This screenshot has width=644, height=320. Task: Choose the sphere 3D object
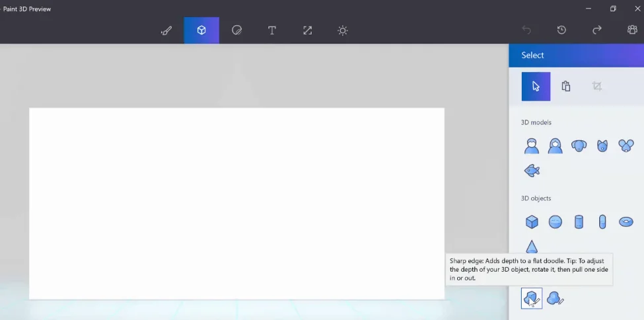[x=555, y=221]
